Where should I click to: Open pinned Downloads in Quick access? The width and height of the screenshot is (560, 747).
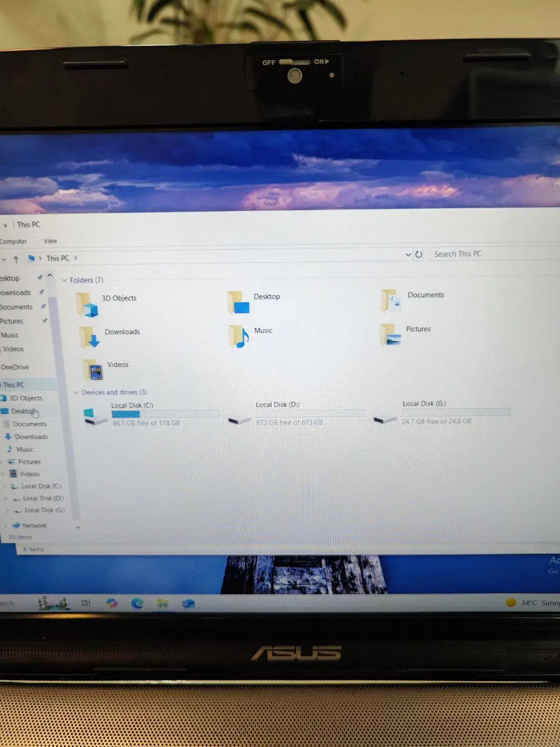click(15, 293)
